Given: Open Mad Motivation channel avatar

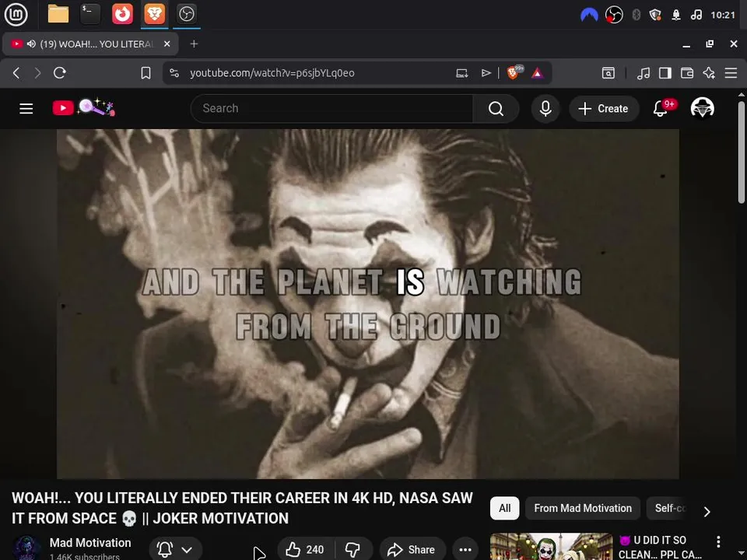Looking at the screenshot, I should (26, 548).
